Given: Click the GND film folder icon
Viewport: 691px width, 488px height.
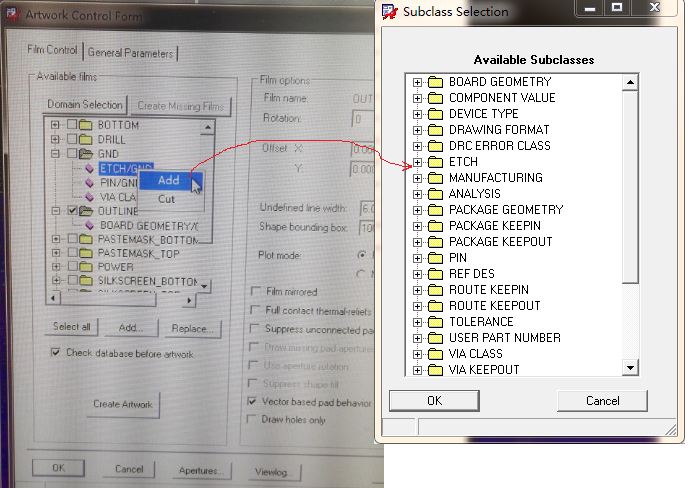Looking at the screenshot, I should click(x=87, y=155).
